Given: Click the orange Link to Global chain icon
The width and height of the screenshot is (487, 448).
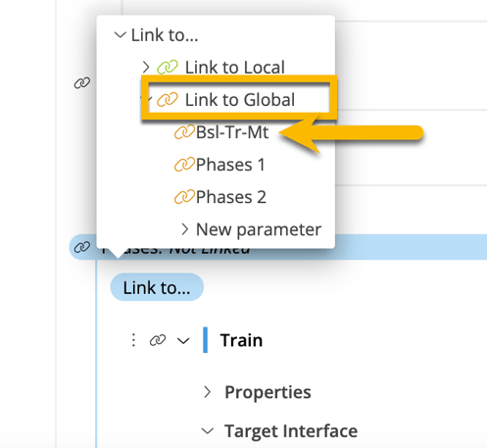Looking at the screenshot, I should click(x=168, y=99).
